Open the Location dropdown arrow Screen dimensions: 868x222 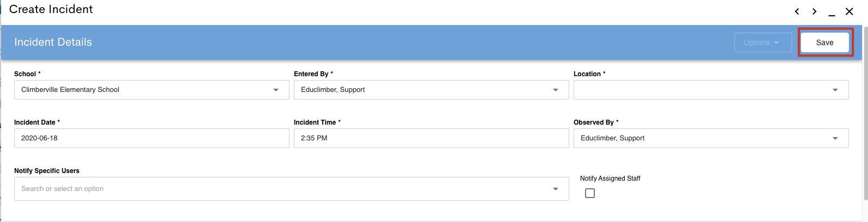835,90
